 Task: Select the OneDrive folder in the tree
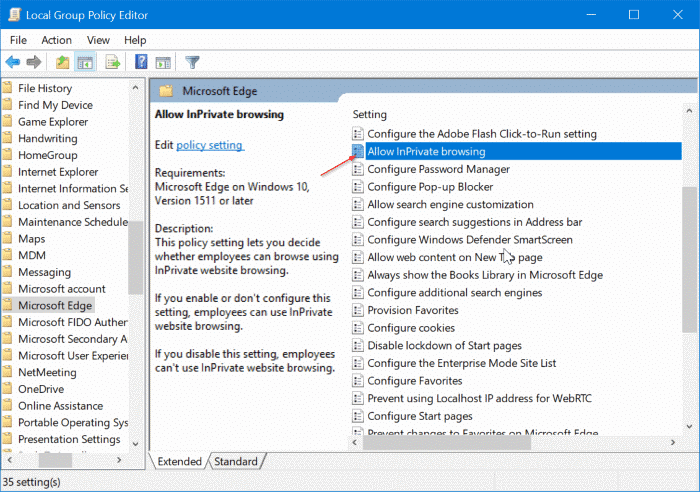tap(41, 388)
